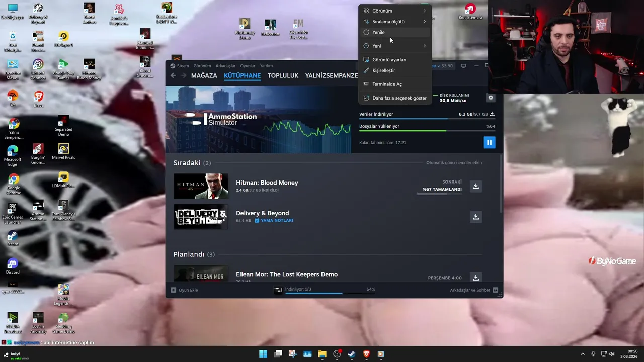Select Marvel Rivals desktop icon

coord(63,151)
